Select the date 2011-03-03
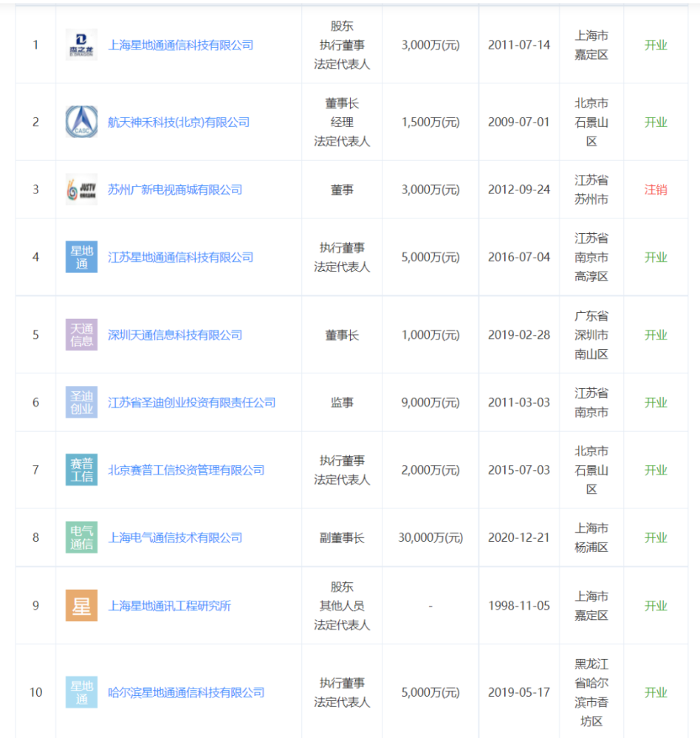 pos(519,402)
